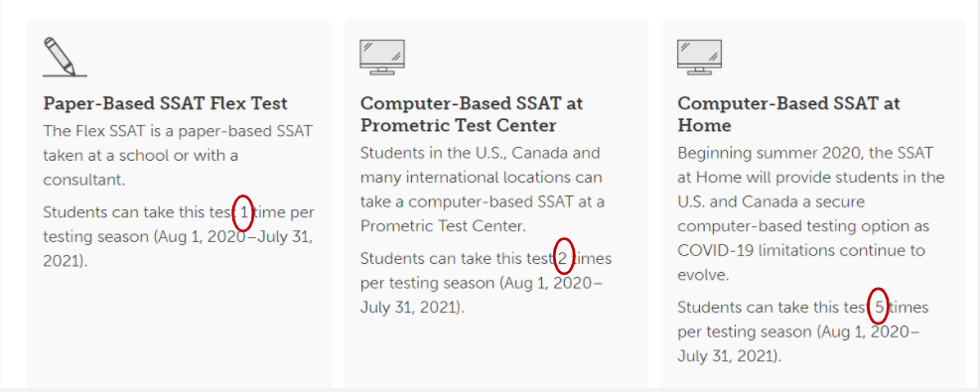Image resolution: width=980 pixels, height=392 pixels.
Task: Select the Paper-Based SSAT Flex Test heading
Action: click(166, 103)
